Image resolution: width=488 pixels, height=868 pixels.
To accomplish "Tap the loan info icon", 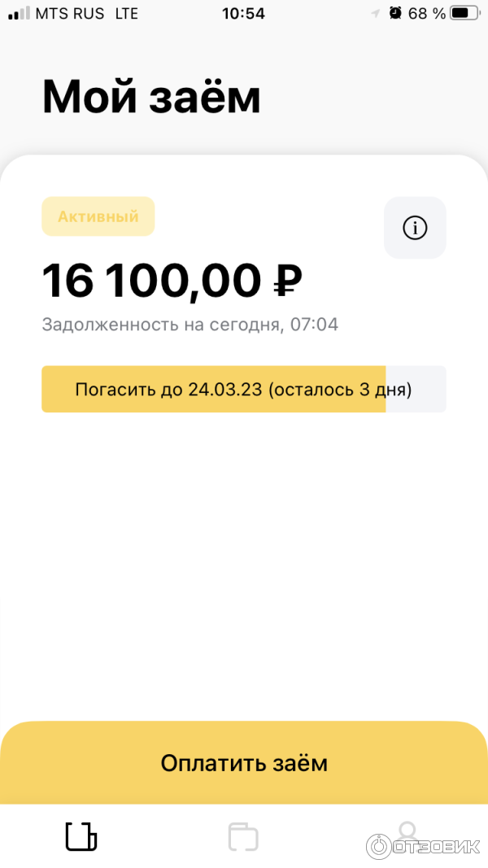I will click(x=415, y=228).
